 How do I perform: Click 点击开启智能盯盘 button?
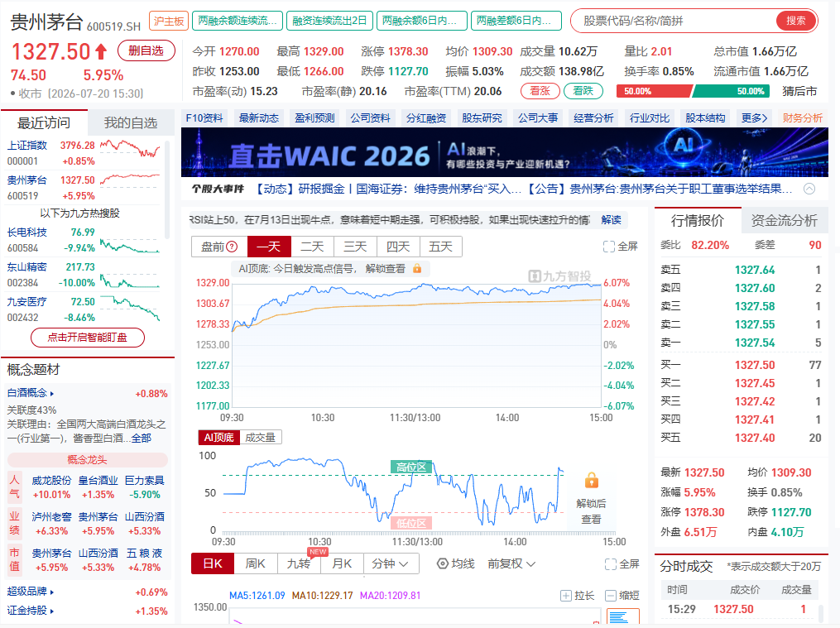point(88,338)
